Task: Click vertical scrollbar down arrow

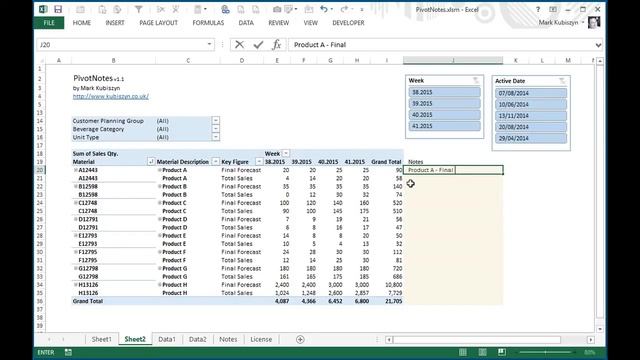Action: pyautogui.click(x=600, y=329)
